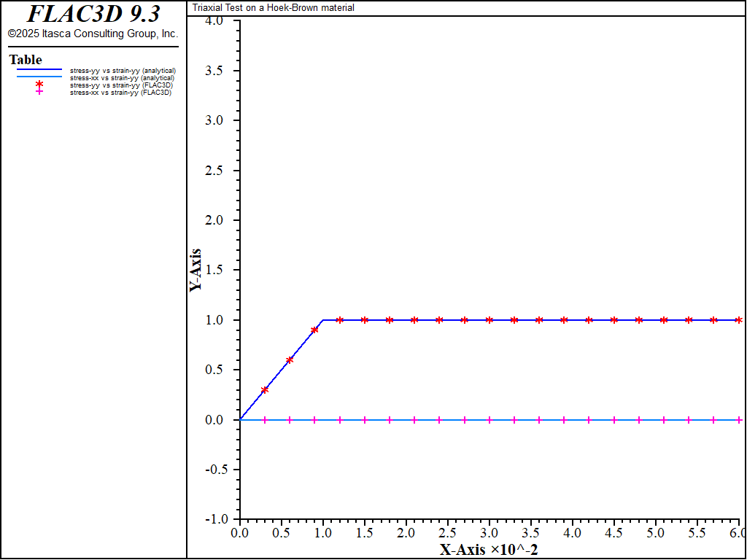This screenshot has height=560, width=747.
Task: Click the red asterisk legend marker
Action: click(x=39, y=85)
